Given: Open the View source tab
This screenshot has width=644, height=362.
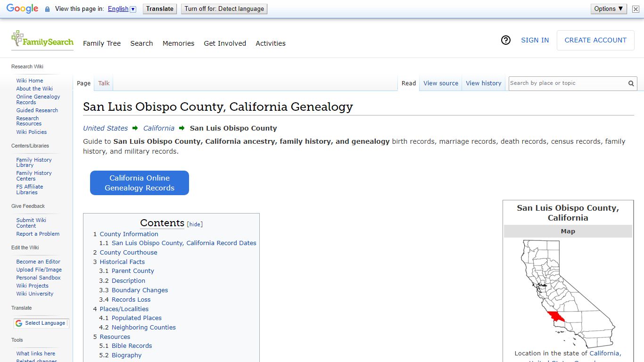Looking at the screenshot, I should pos(441,83).
